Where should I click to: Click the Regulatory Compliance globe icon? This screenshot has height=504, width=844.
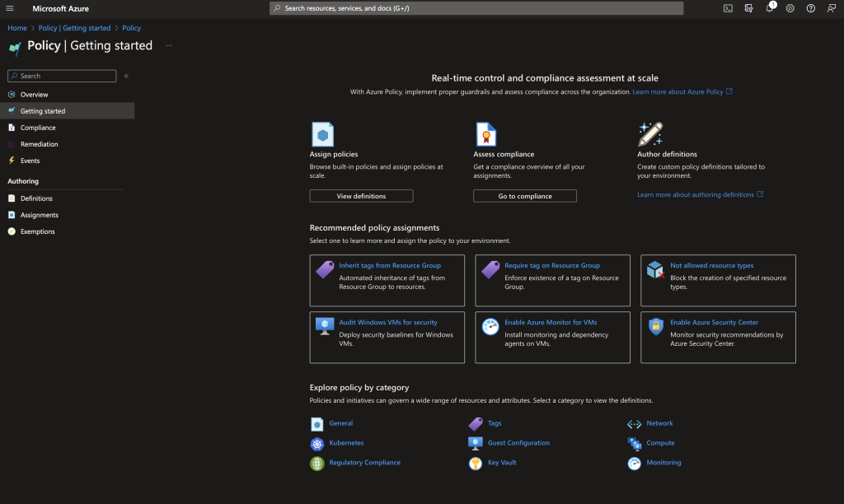coord(317,463)
